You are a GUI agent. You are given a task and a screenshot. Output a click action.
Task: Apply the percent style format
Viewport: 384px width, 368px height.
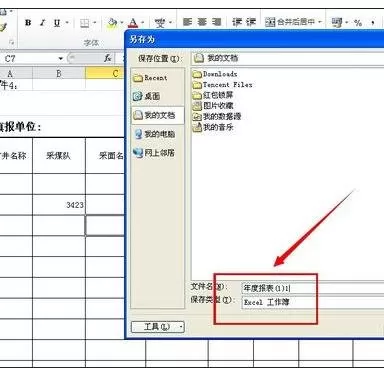358,23
